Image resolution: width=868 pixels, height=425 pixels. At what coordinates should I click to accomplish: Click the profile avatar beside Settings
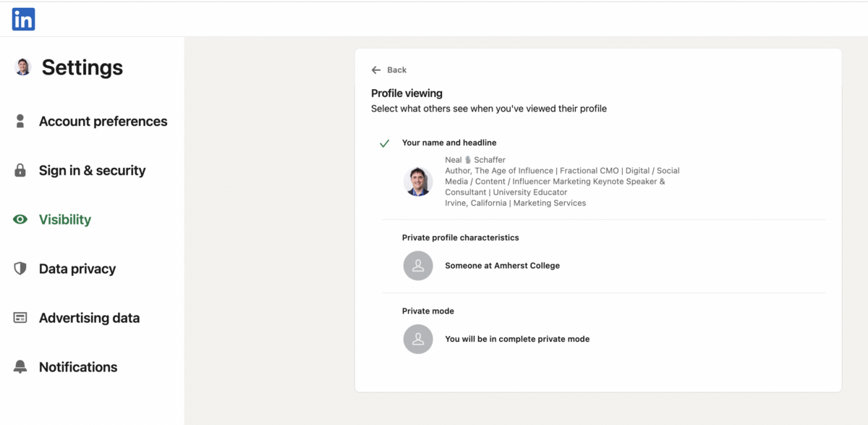tap(23, 67)
